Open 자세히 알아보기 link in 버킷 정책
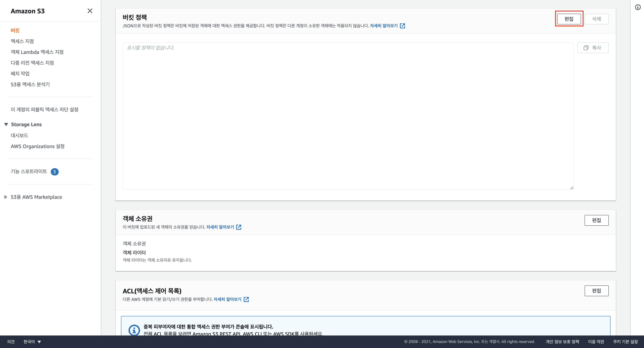This screenshot has width=644, height=348. point(384,26)
